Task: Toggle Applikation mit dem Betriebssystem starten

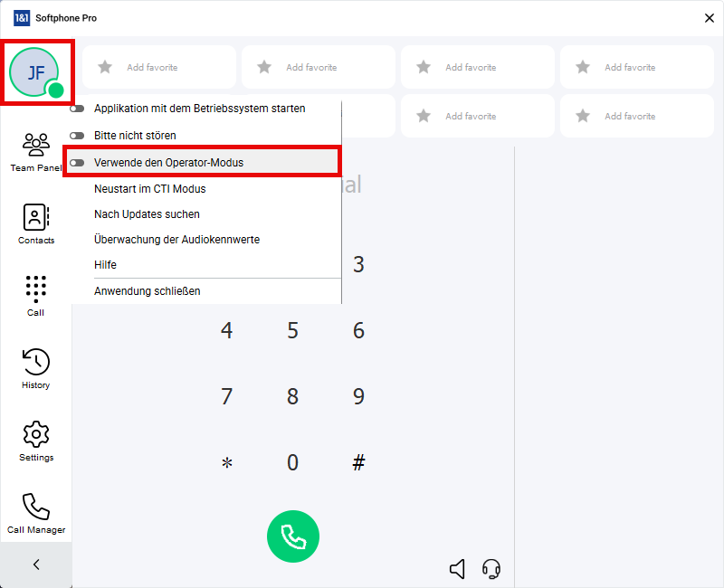Action: pos(77,109)
